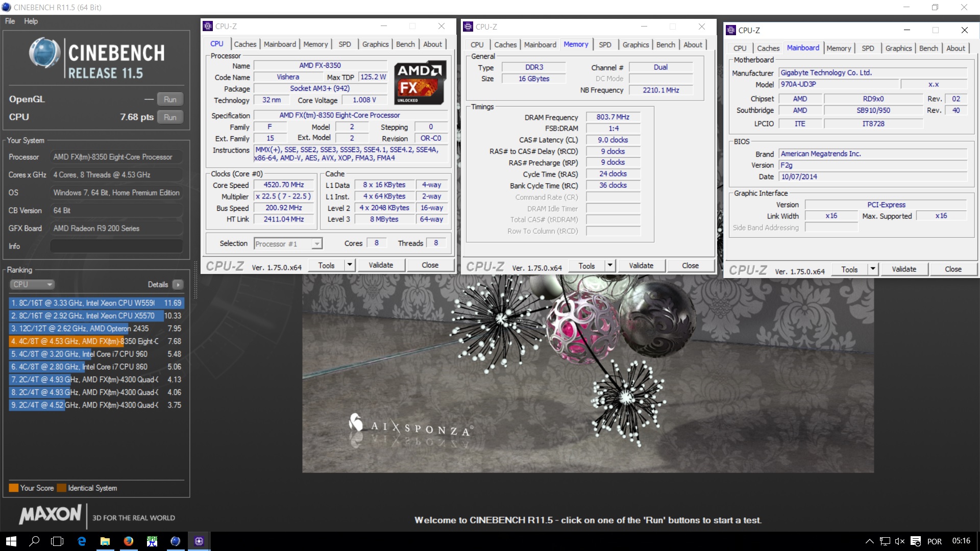Screen dimensions: 980x551
Task: Select ranking row Intel Xeon CPU W5590
Action: (x=96, y=303)
